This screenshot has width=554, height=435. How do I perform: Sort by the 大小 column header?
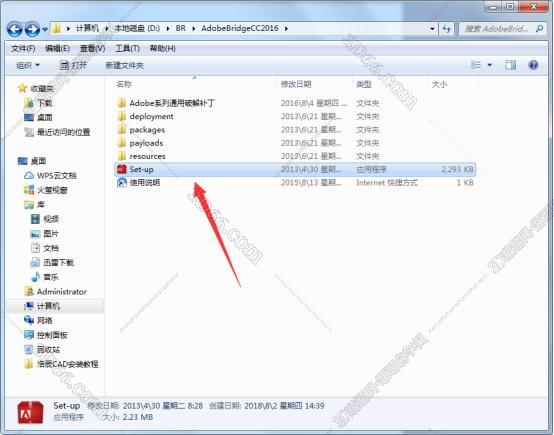[439, 84]
